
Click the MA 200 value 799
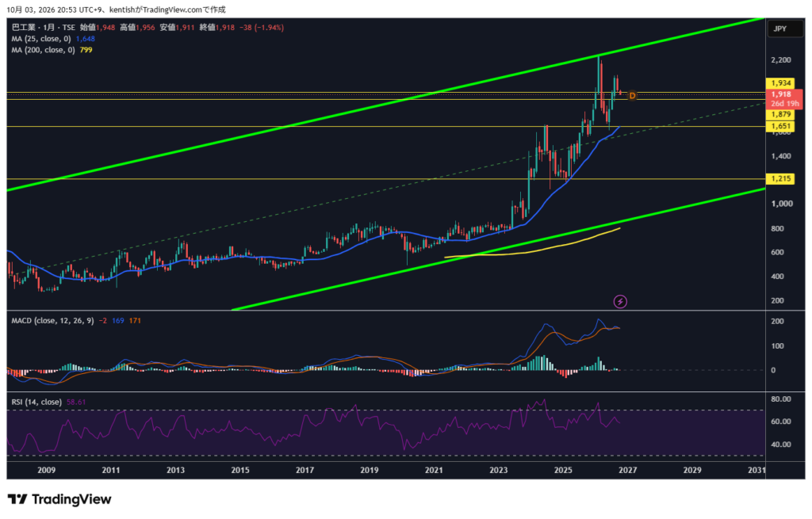pos(86,50)
